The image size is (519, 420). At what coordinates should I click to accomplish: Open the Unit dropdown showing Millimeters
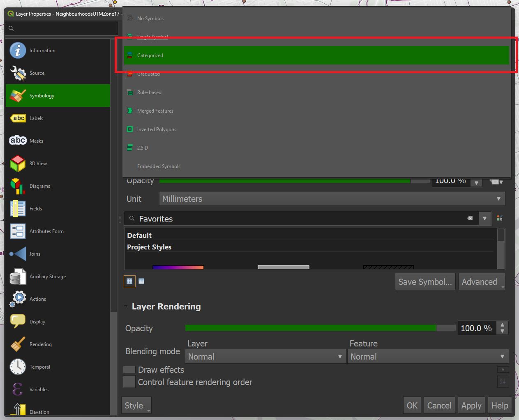coord(332,199)
